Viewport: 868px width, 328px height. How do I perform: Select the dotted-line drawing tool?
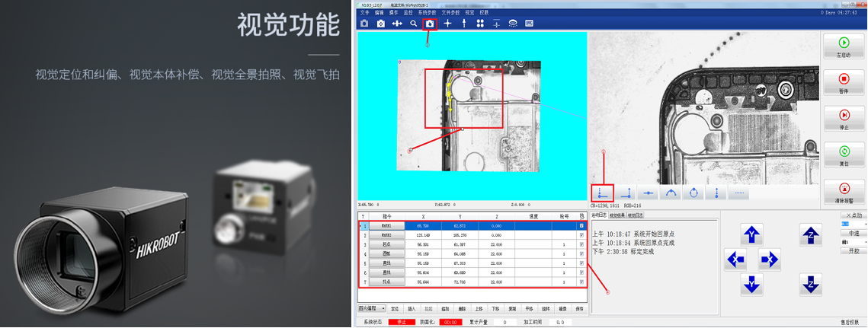click(x=738, y=193)
